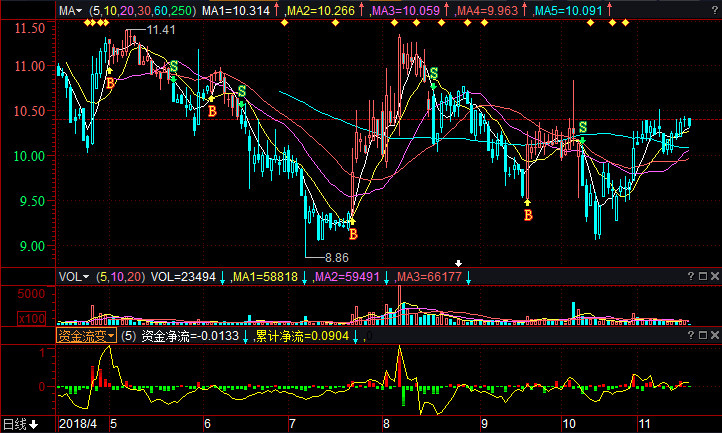Click the S sell marker after August peak
Screen dimensions: 722x433
click(433, 73)
